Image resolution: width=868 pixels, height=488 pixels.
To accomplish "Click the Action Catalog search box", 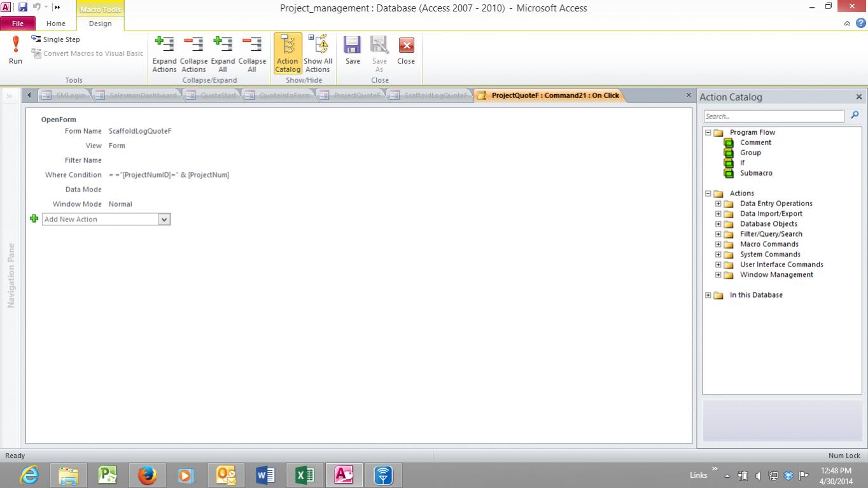I will [x=774, y=116].
